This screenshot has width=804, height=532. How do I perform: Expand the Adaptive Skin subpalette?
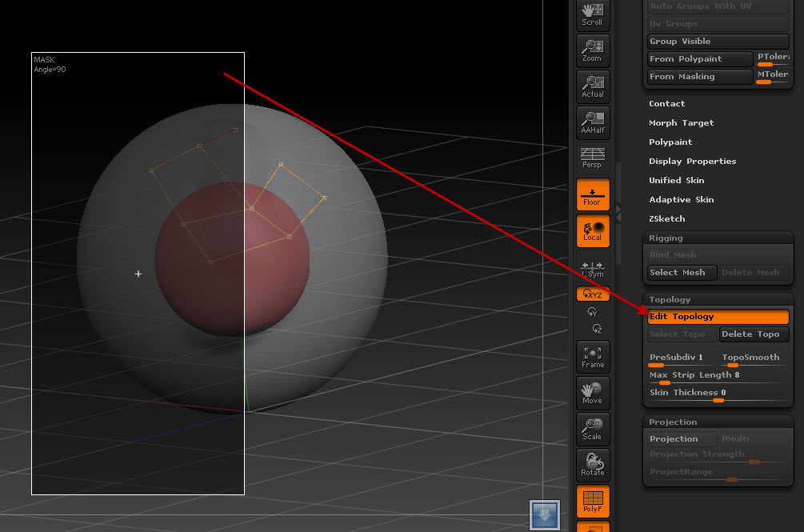pyautogui.click(x=681, y=199)
